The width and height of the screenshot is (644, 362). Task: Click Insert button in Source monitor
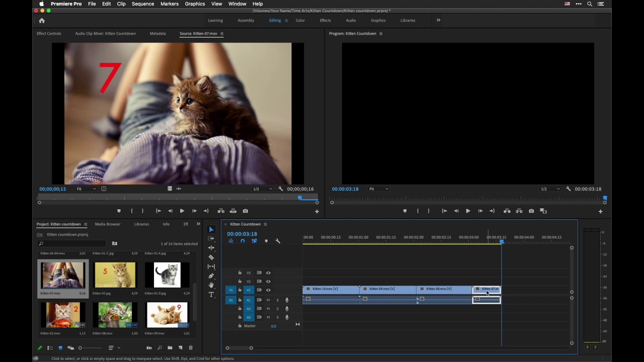(221, 211)
